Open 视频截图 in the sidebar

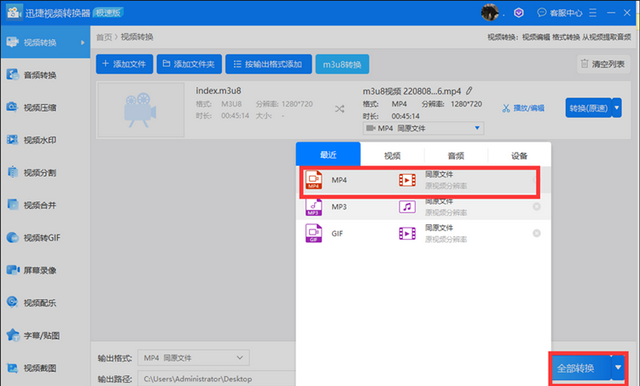[x=45, y=368]
